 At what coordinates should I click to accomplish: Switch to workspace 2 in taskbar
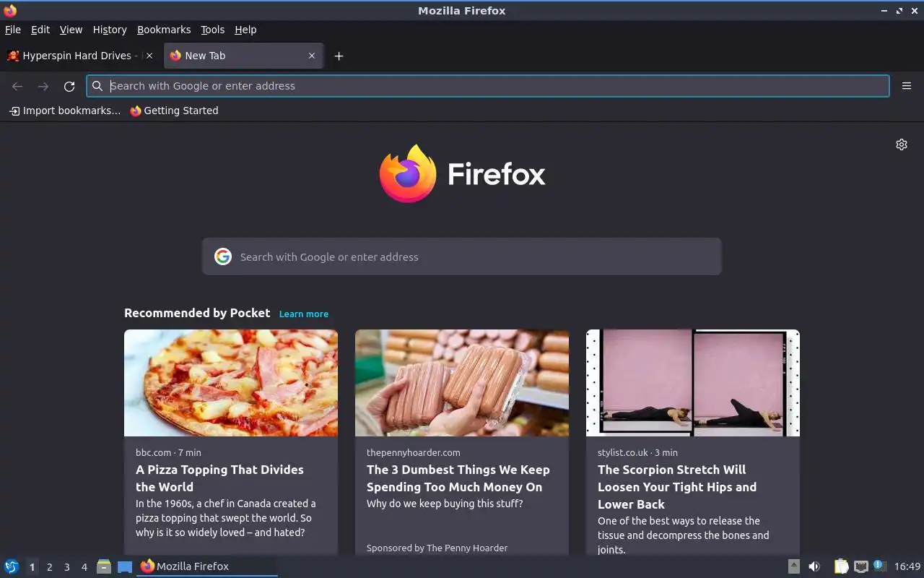tap(49, 567)
